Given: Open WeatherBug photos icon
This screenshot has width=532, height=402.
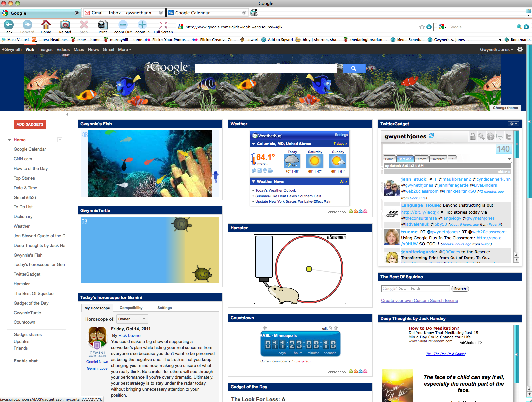Looking at the screenshot, I should click(x=260, y=170).
